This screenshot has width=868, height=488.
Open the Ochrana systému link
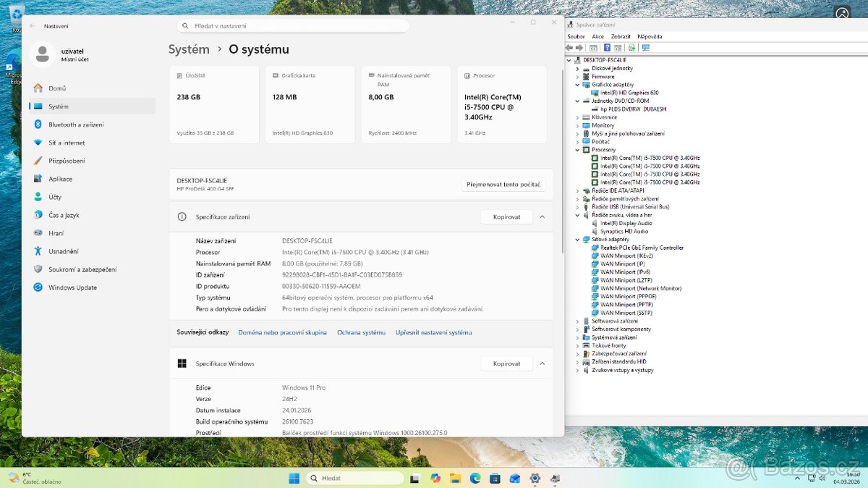[361, 332]
